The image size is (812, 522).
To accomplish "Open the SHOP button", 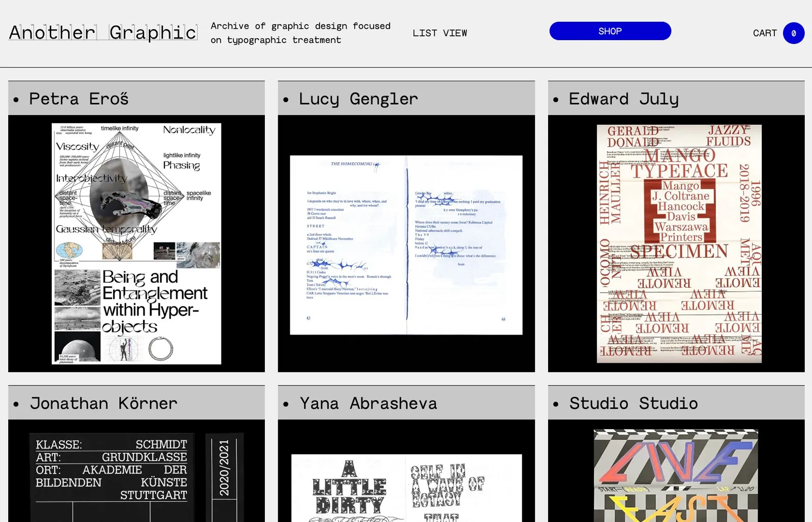I will [x=610, y=31].
